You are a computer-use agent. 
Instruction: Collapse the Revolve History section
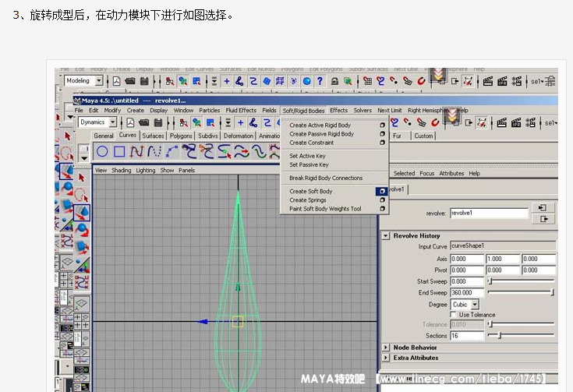coord(385,235)
